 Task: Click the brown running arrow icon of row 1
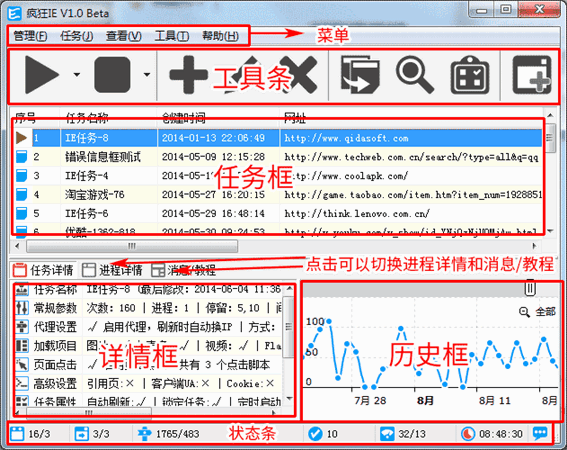coord(21,138)
